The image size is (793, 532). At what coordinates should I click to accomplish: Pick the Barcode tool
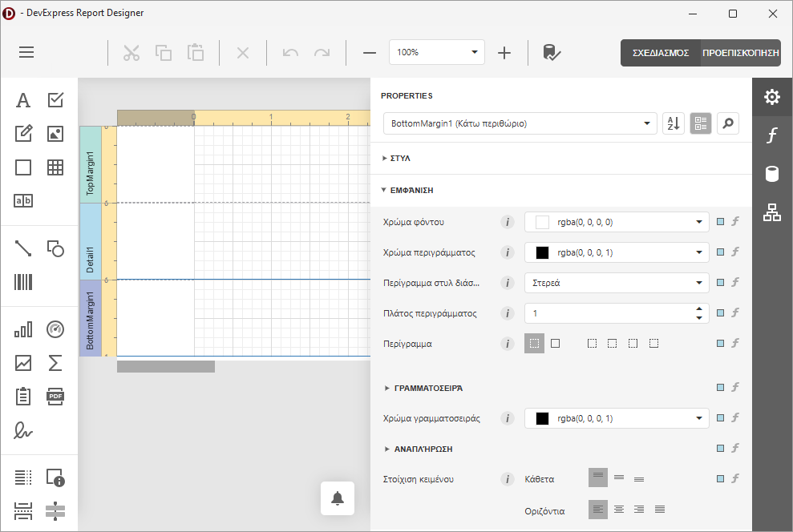22,280
